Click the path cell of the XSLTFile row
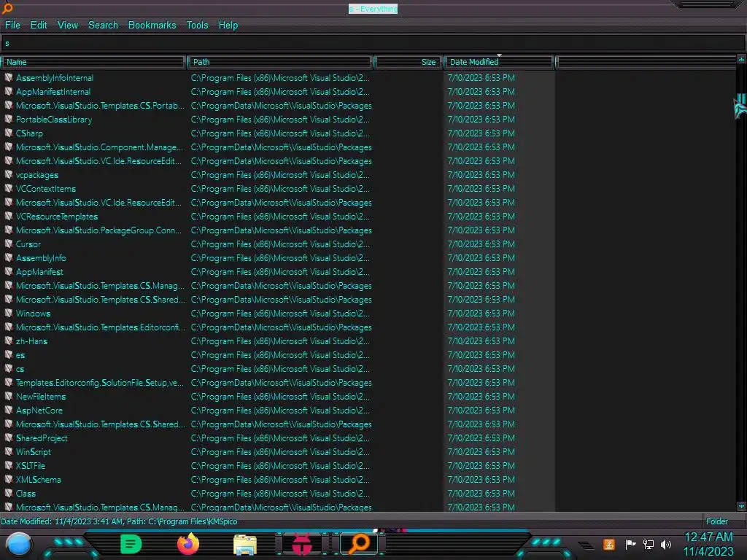 pyautogui.click(x=280, y=466)
